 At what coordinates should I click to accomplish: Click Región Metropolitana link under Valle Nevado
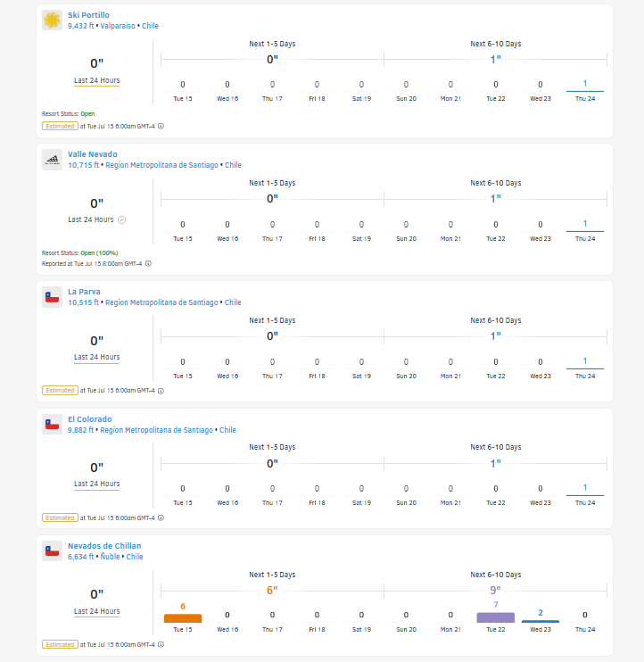[161, 165]
